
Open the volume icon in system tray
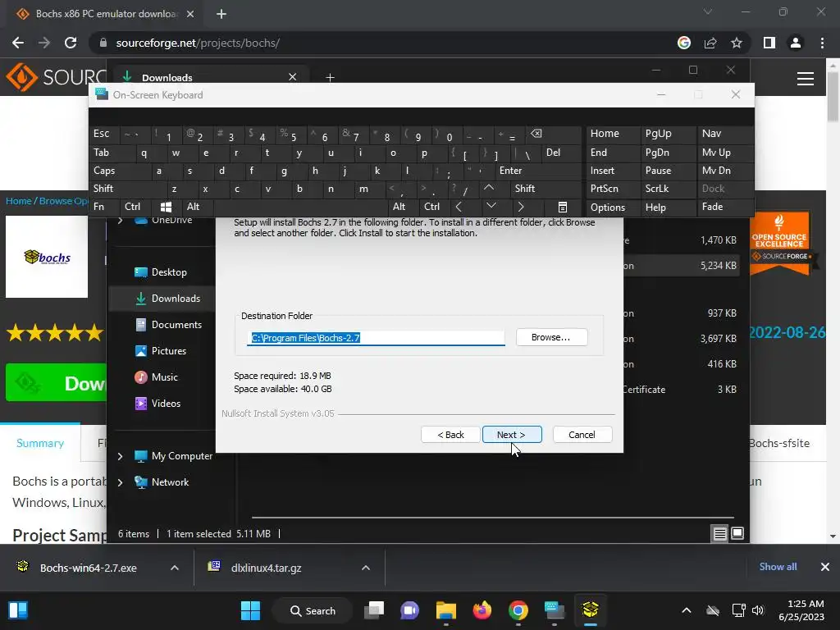click(758, 610)
